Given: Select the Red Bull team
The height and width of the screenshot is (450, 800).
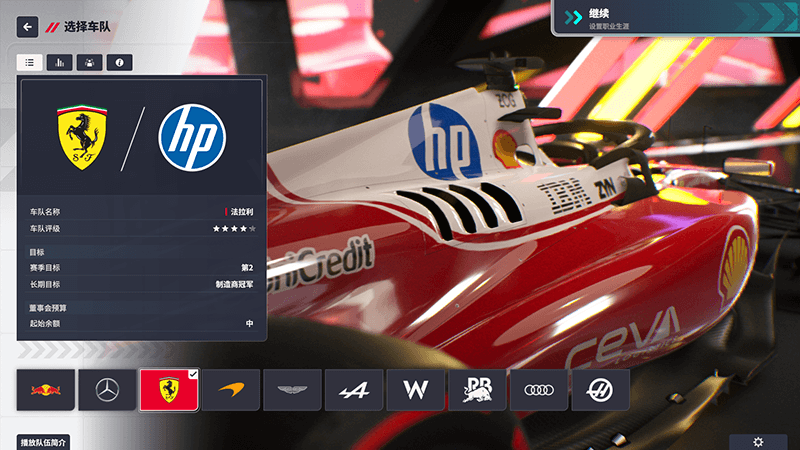Looking at the screenshot, I should click(x=46, y=390).
